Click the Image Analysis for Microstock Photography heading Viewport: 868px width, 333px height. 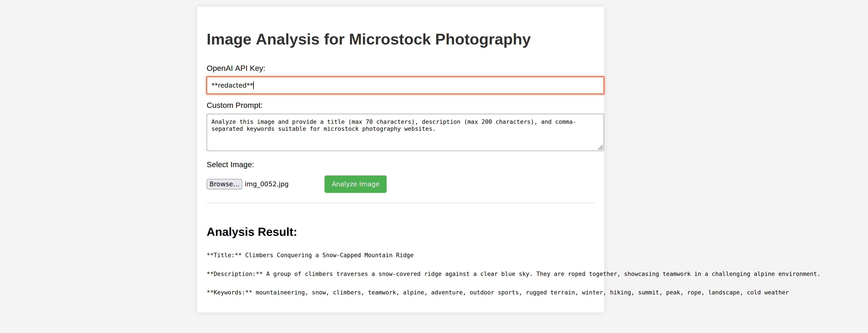[x=368, y=39]
